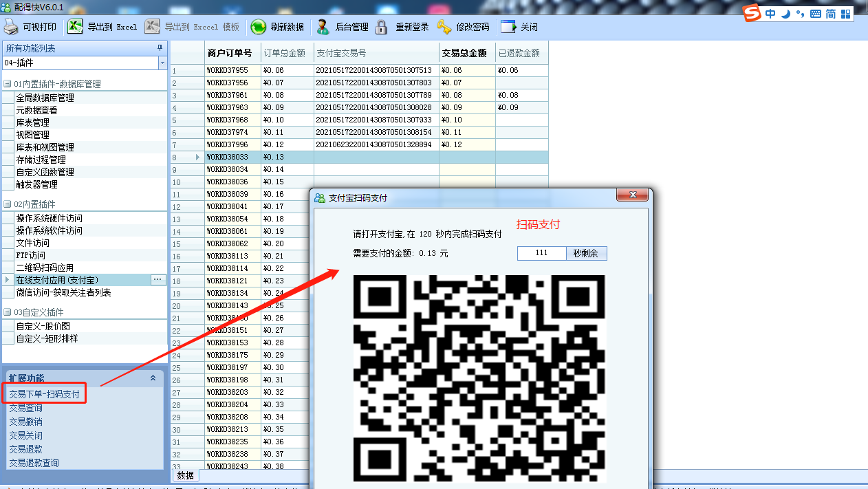The image size is (868, 489).
Task: Click the ellipsis button beside 在线支付应用(支付宝)
Action: pyautogui.click(x=158, y=280)
